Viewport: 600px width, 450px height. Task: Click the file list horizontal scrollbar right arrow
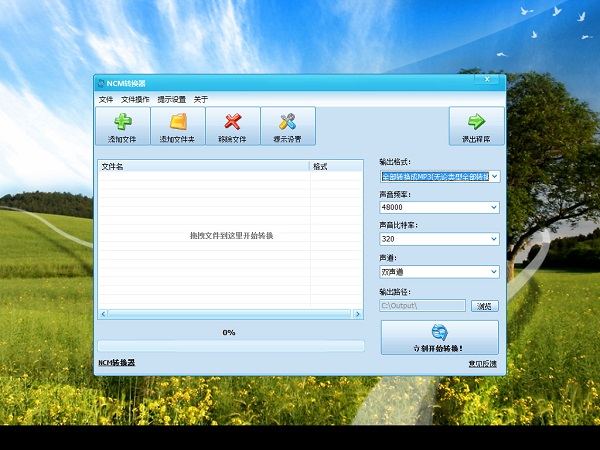coord(358,314)
